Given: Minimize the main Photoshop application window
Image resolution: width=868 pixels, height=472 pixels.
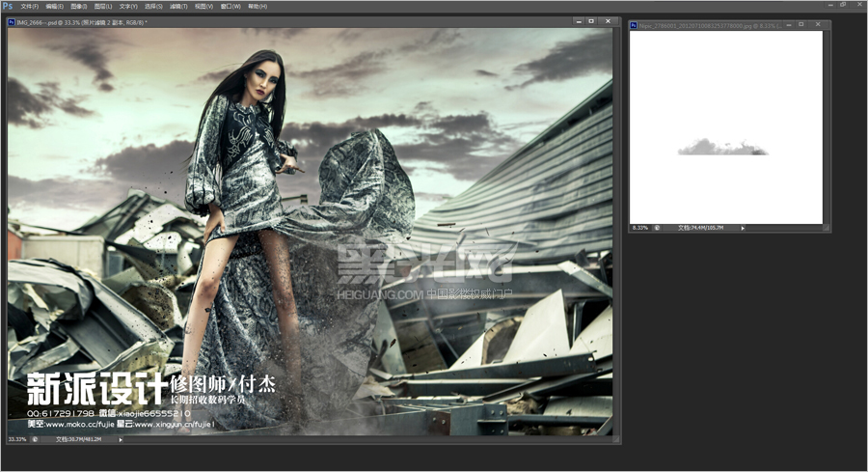Looking at the screenshot, I should (831, 5).
